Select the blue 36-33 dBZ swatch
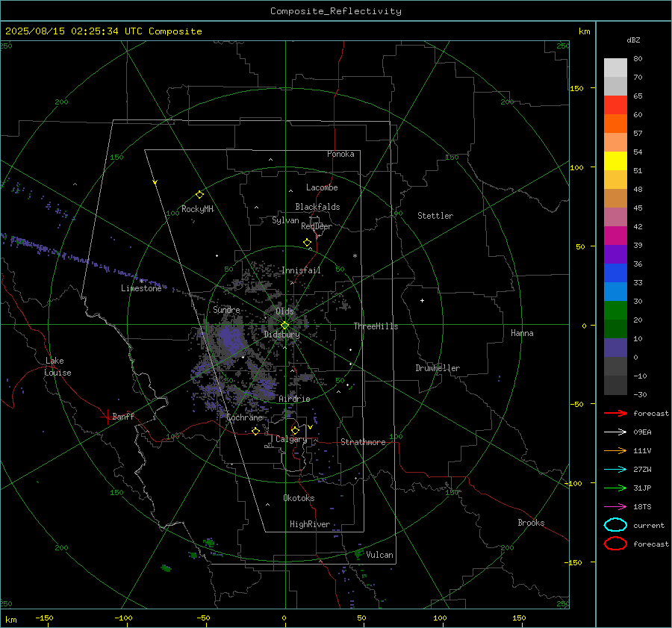This screenshot has width=672, height=628. click(x=615, y=273)
